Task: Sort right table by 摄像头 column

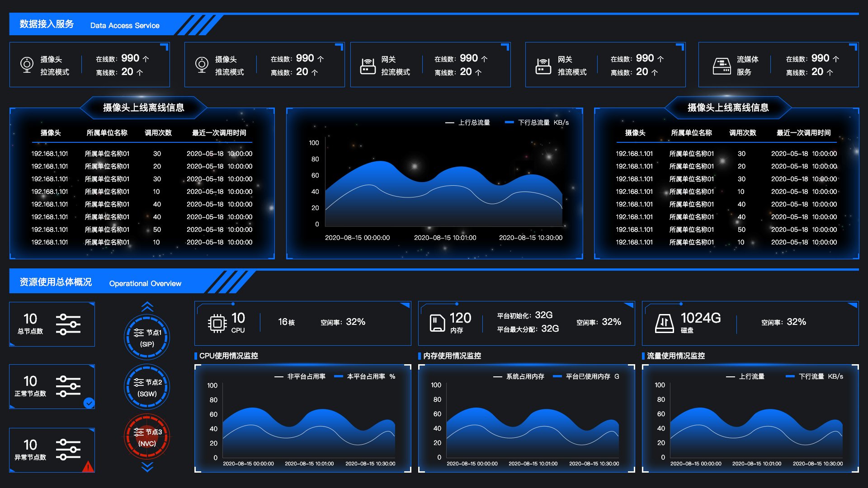Action: pyautogui.click(x=635, y=133)
